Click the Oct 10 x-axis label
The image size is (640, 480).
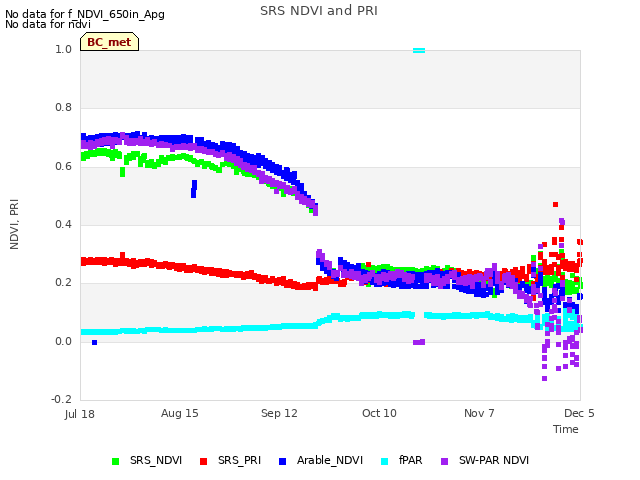click(x=379, y=413)
